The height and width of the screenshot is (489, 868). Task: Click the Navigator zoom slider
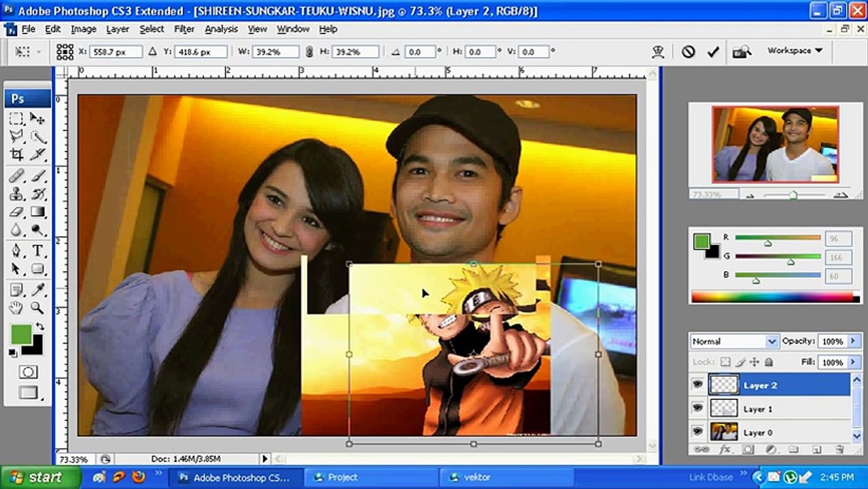pyautogui.click(x=793, y=195)
